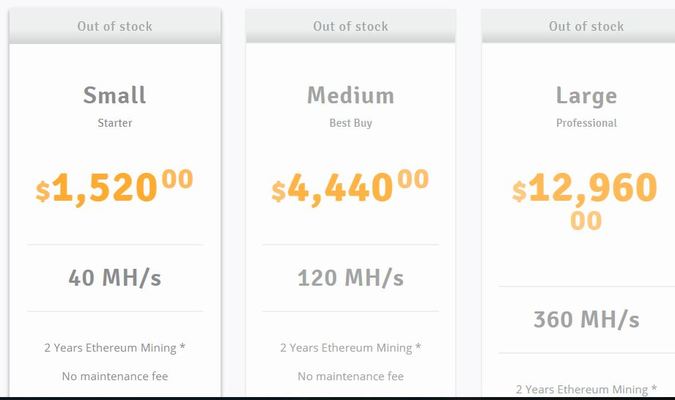Click the 360 MH/s hashrate text
The width and height of the screenshot is (675, 400).
(x=586, y=320)
